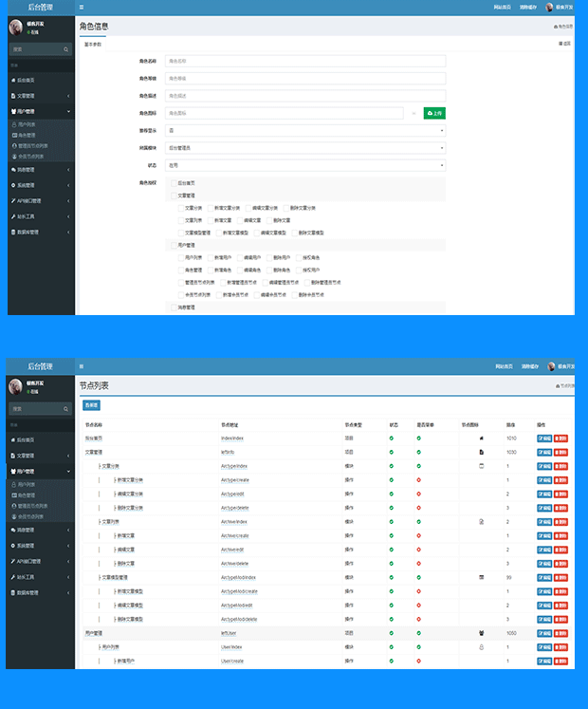
Task: Click node icon in left/User row
Action: tap(482, 633)
